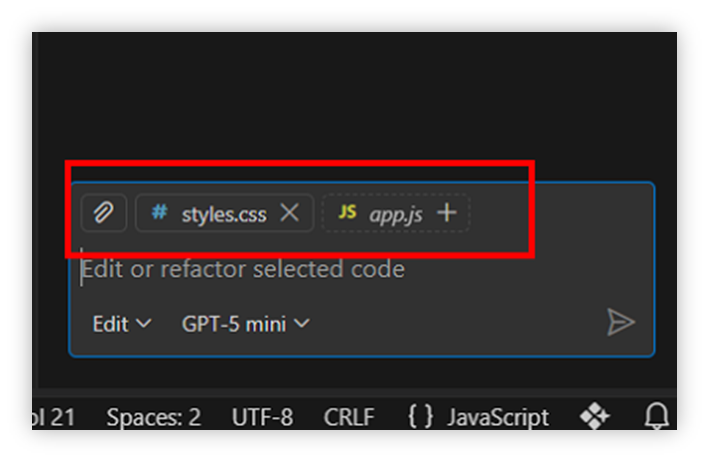Image resolution: width=709 pixels, height=462 pixels.
Task: Click the send arrow icon
Action: (621, 322)
